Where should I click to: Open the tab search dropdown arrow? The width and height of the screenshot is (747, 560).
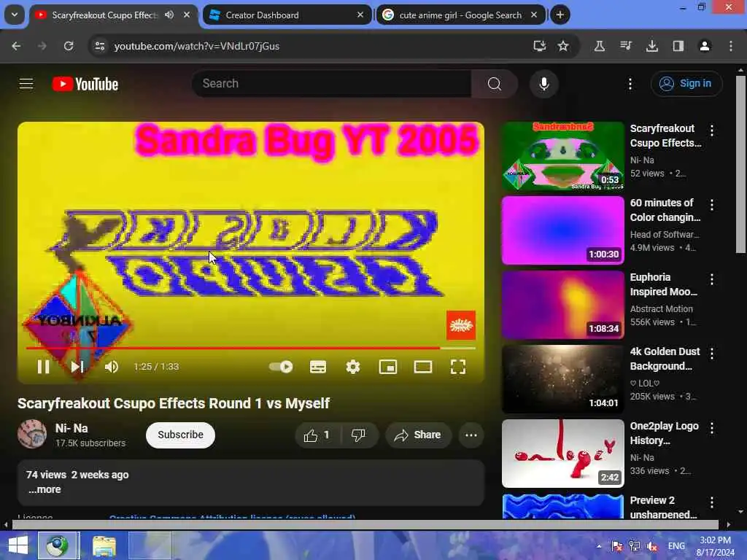pyautogui.click(x=15, y=15)
